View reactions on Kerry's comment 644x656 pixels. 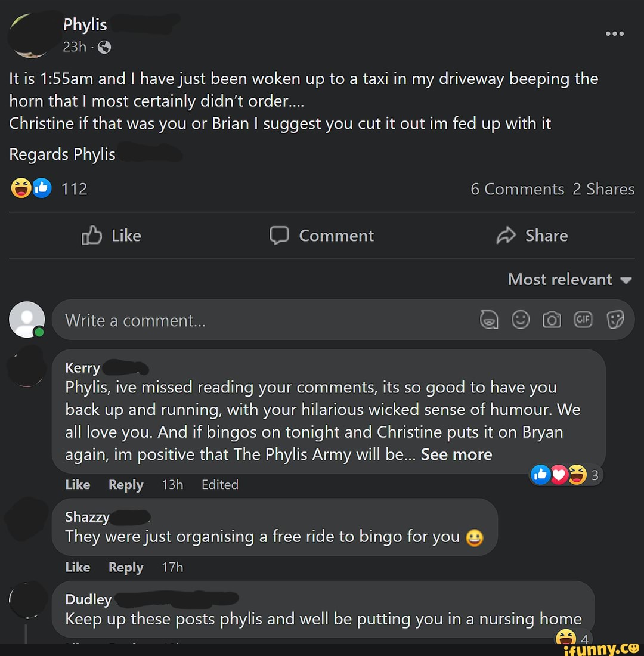pos(565,475)
